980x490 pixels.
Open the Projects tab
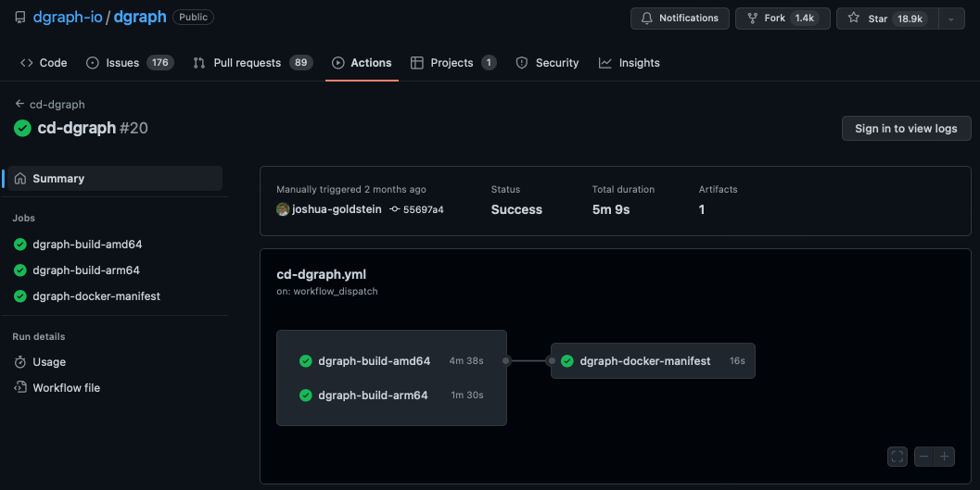(453, 62)
